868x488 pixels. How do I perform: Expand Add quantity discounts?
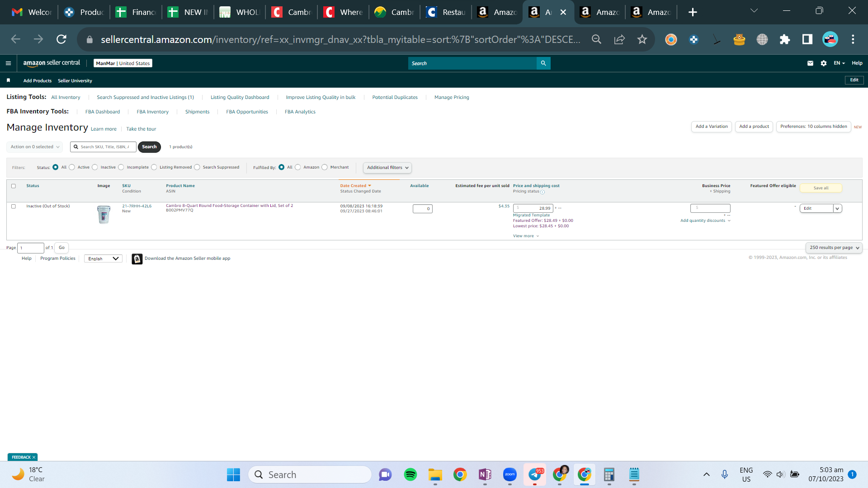705,221
